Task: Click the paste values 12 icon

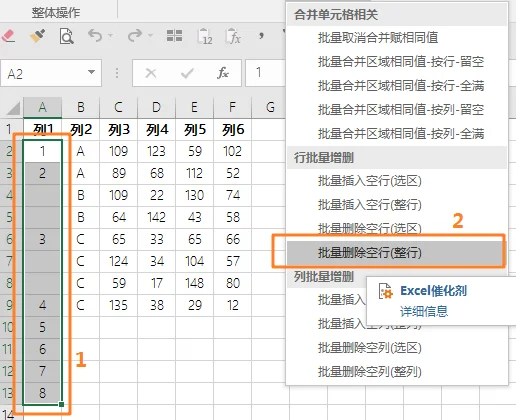Action: 204,36
